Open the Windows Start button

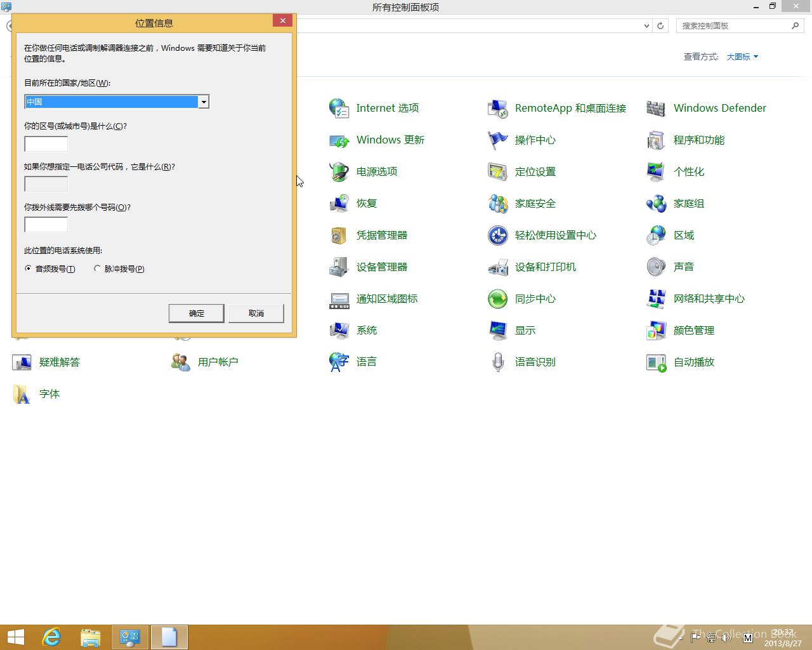point(15,637)
